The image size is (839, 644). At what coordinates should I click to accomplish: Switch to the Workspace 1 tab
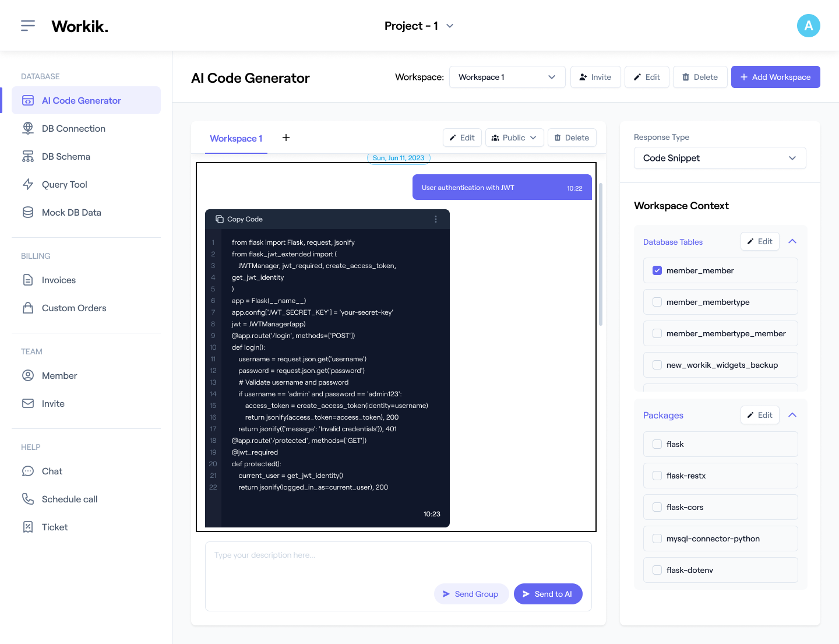236,138
